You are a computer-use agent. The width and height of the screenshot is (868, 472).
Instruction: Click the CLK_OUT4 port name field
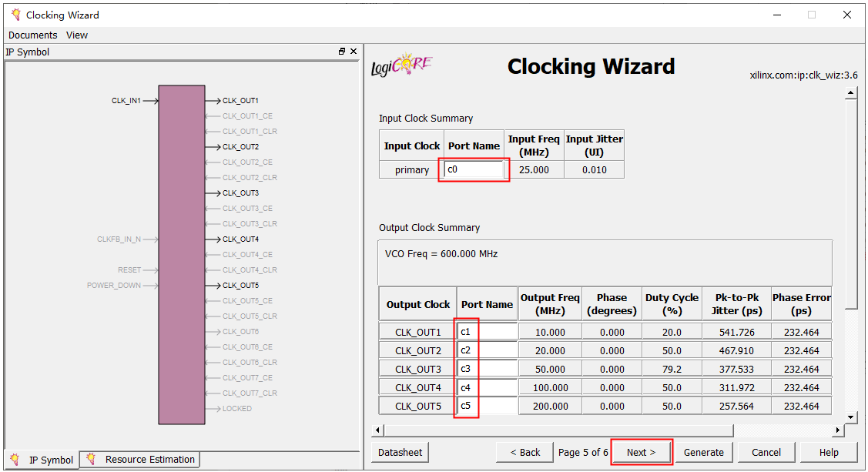tap(487, 387)
